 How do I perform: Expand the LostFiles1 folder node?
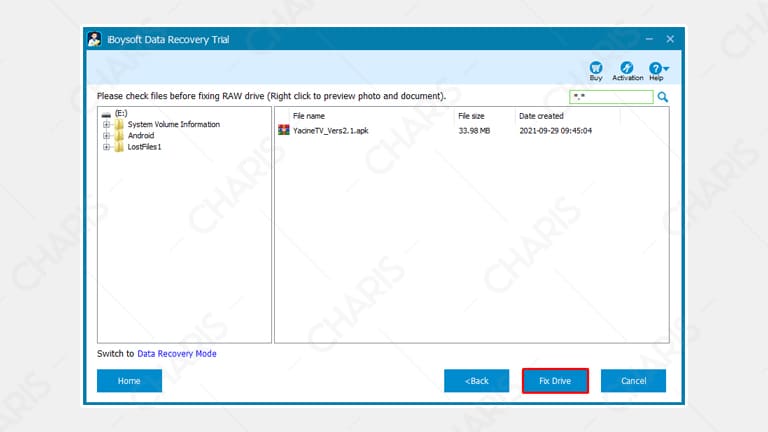pyautogui.click(x=106, y=147)
